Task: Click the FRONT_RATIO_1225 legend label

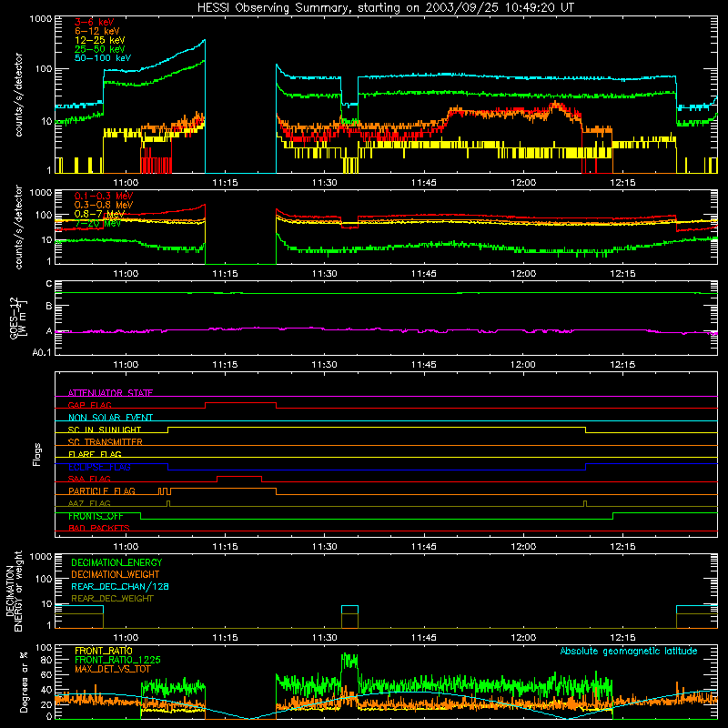Action: (117, 660)
